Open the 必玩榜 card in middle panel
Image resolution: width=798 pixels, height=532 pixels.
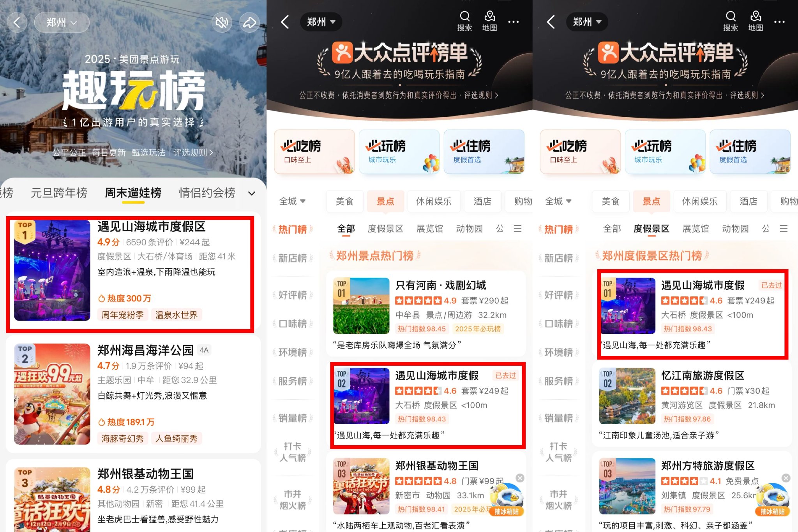[399, 151]
